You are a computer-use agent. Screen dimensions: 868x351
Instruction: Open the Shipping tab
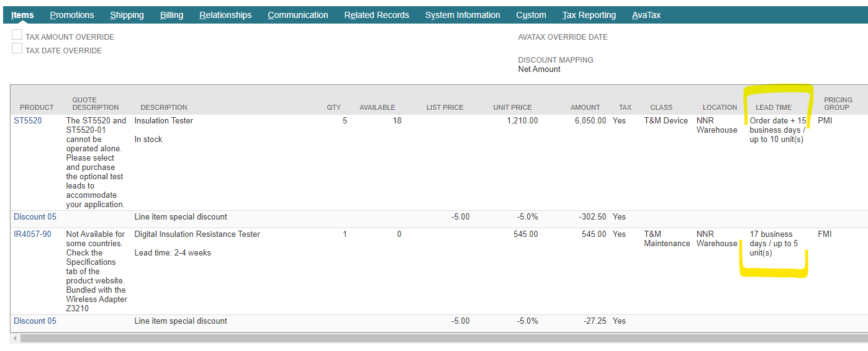pos(127,15)
